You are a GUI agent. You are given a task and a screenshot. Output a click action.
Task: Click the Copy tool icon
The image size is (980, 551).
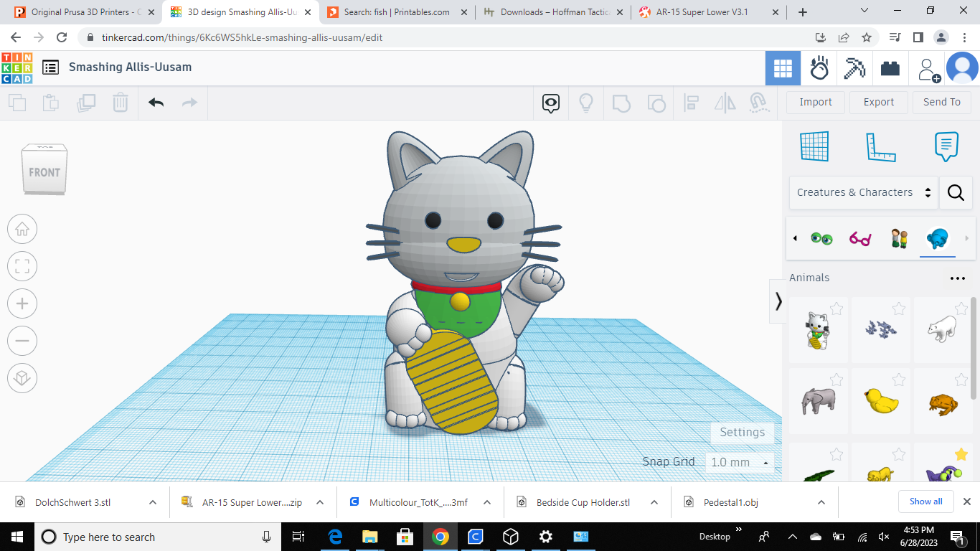point(17,103)
